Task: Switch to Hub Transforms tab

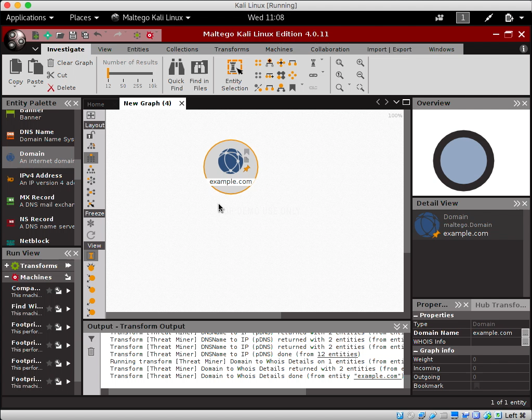Action: 500,305
